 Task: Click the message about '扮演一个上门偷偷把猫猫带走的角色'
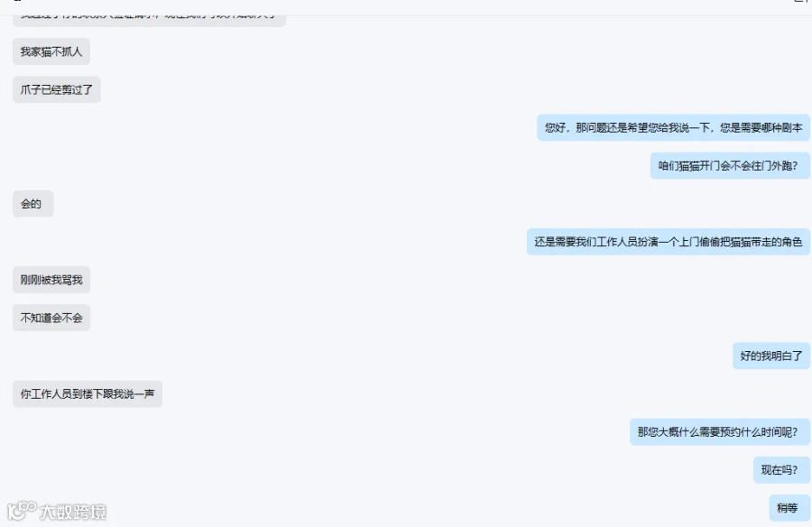tap(668, 242)
